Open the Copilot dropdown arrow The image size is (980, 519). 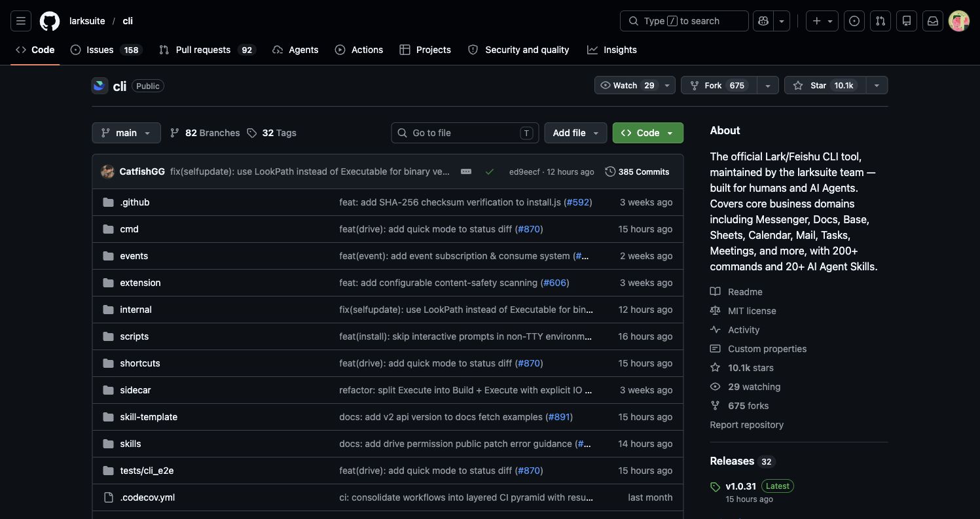[x=782, y=21]
